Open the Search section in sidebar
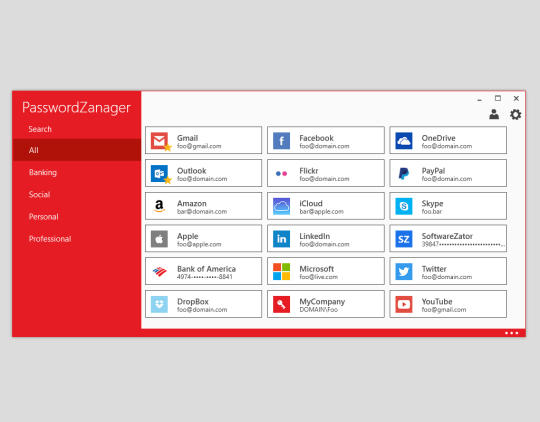The height and width of the screenshot is (422, 540). 40,129
